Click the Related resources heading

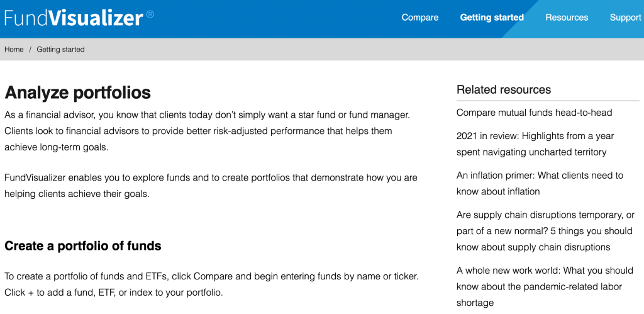tap(504, 89)
